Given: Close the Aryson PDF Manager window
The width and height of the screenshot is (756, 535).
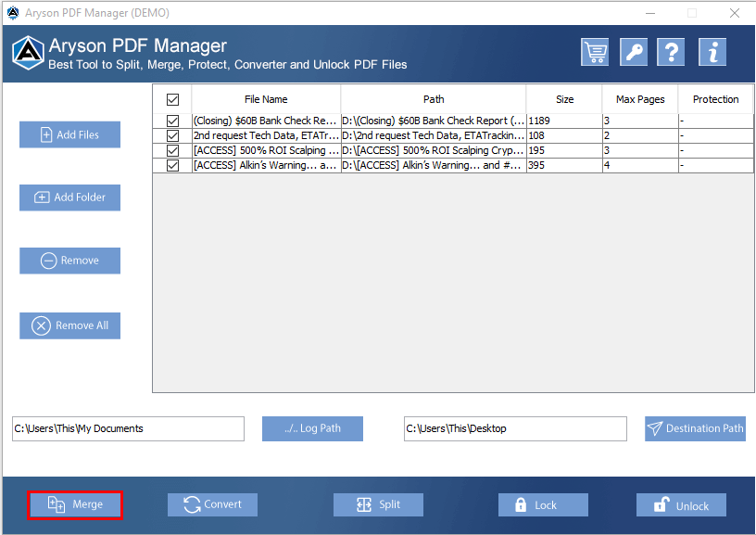Looking at the screenshot, I should 735,13.
